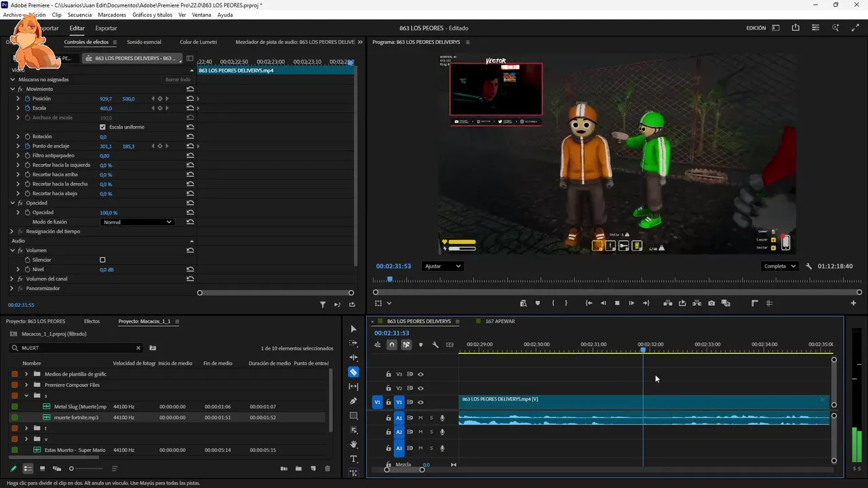868x488 pixels.
Task: Hide track V2 with eye icon
Action: coord(420,388)
